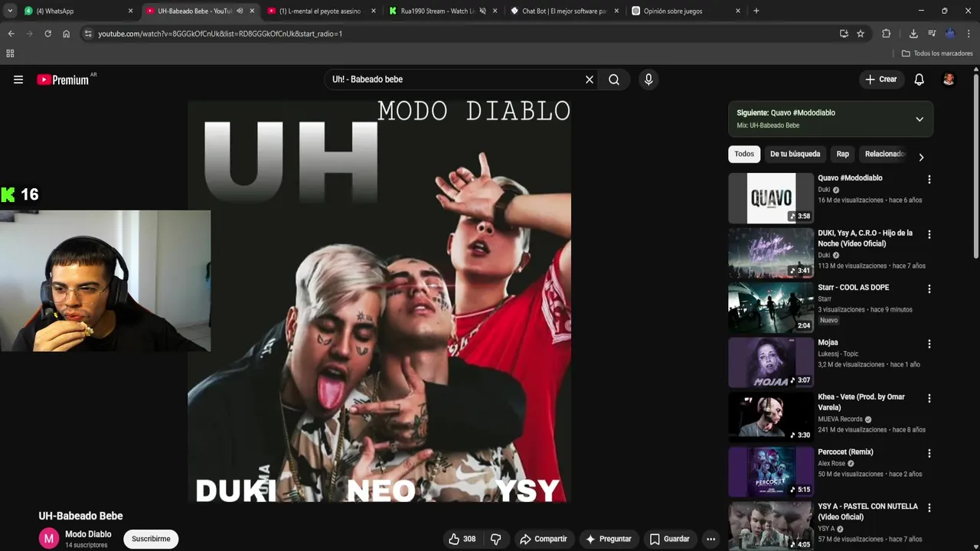Screen dimensions: 980x551
Task: Start voice search with the microphone
Action: (x=648, y=80)
